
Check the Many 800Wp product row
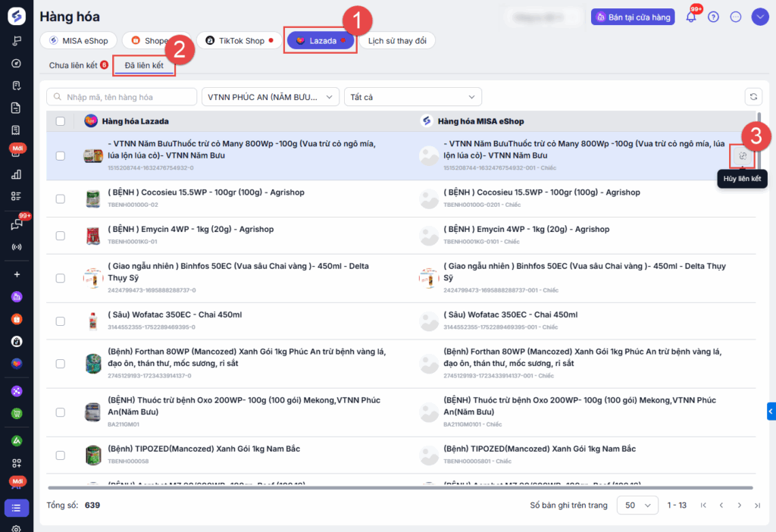point(61,156)
